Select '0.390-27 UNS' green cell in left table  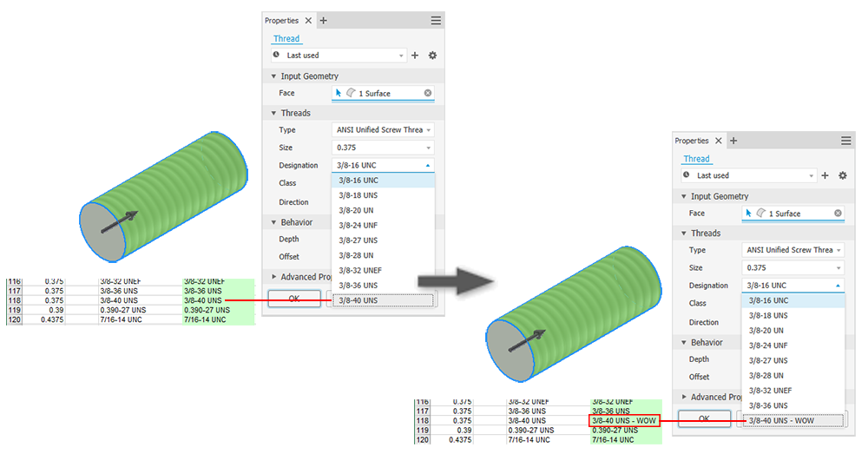pyautogui.click(x=218, y=310)
